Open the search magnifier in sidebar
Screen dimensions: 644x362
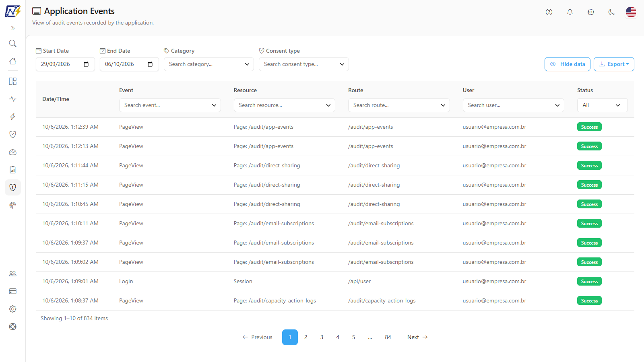[x=13, y=43]
